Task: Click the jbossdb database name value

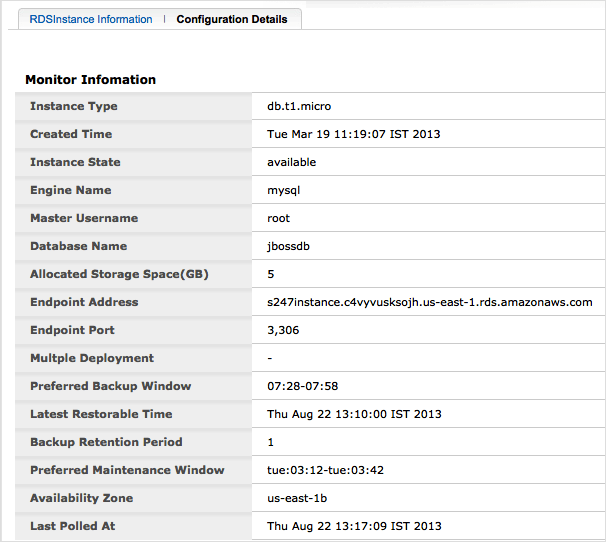Action: (x=290, y=246)
